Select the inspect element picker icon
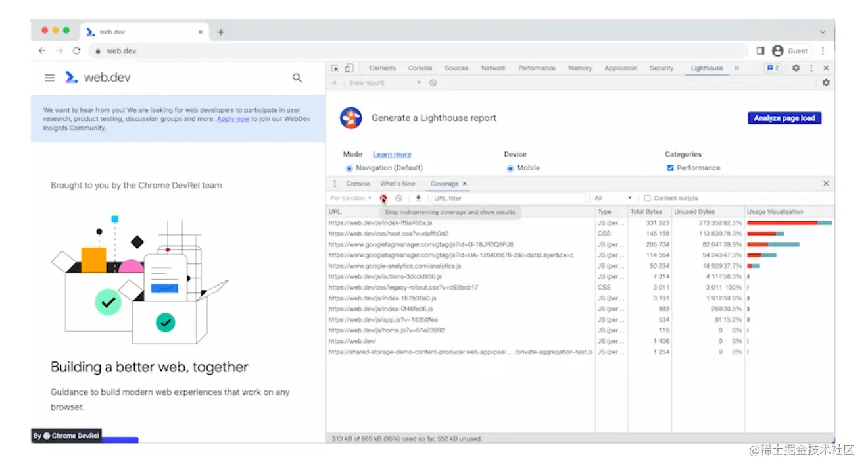Screen dimensions: 868x470 tap(335, 68)
